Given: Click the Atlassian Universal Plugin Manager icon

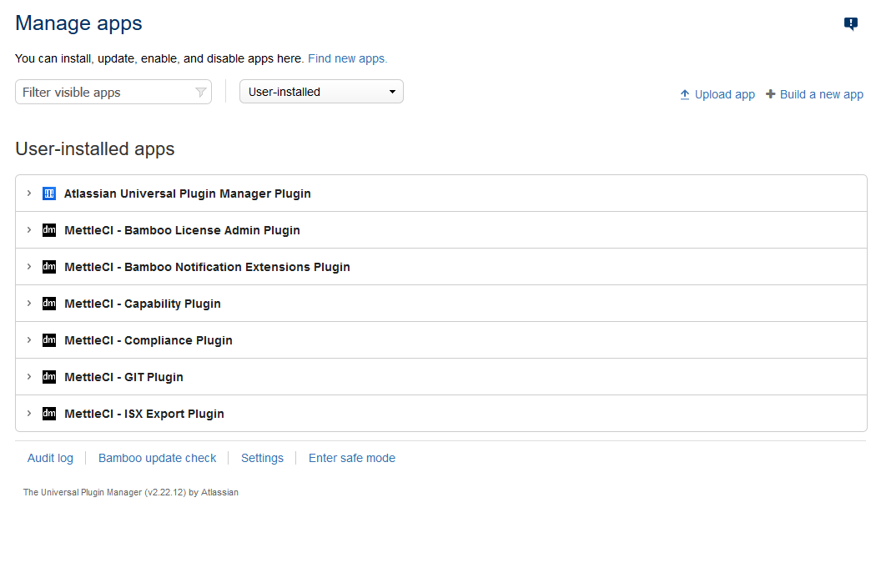Looking at the screenshot, I should (49, 193).
